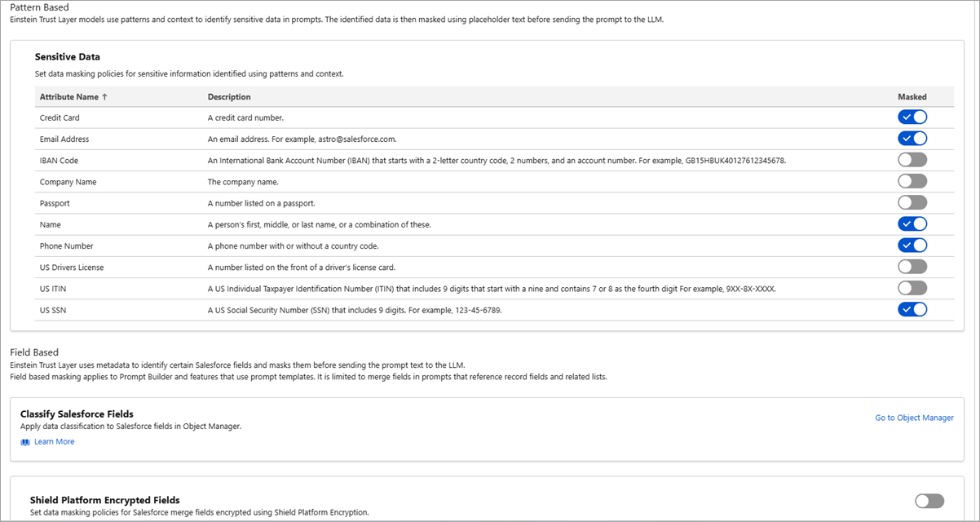
Task: Click the Learn More book icon
Action: (25, 442)
